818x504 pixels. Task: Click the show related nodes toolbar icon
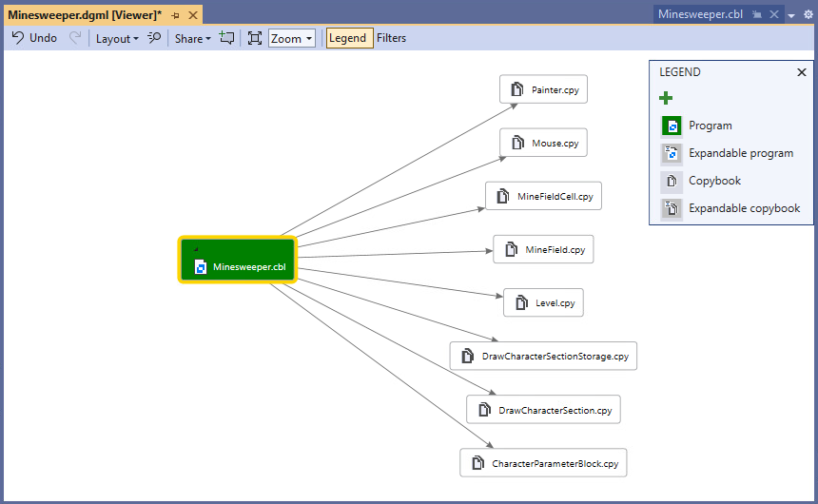pyautogui.click(x=226, y=38)
